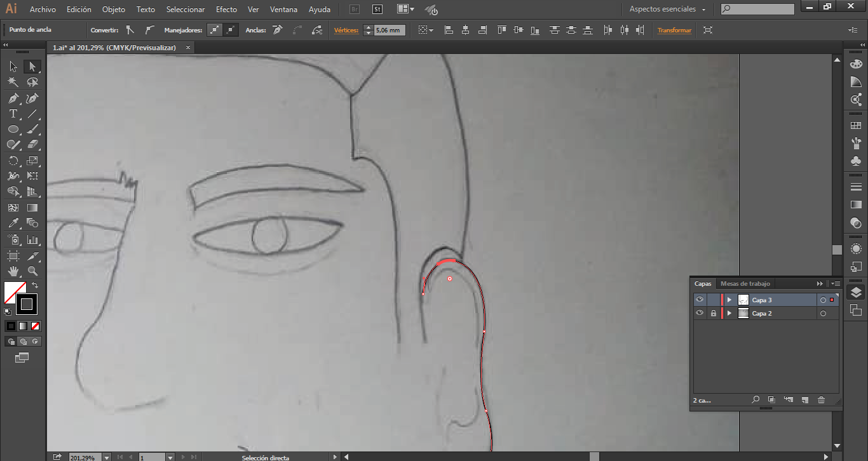The height and width of the screenshot is (461, 868).
Task: Click the Color mode swatch button
Action: 11,326
